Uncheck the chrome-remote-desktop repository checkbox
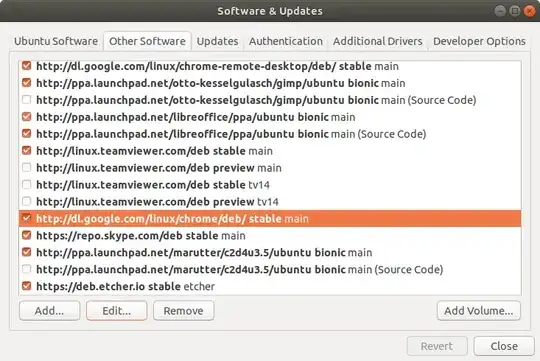Viewport: 540px width, 361px height. (27, 66)
